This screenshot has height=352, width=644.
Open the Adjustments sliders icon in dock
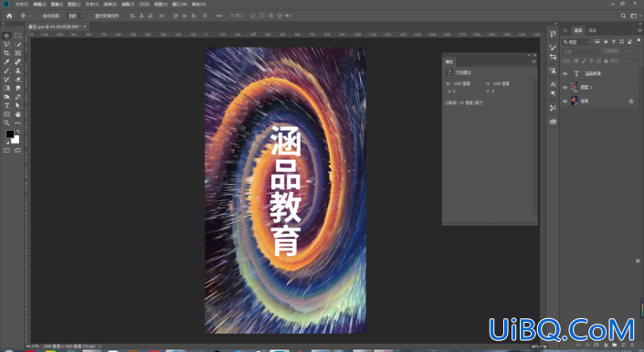[553, 57]
